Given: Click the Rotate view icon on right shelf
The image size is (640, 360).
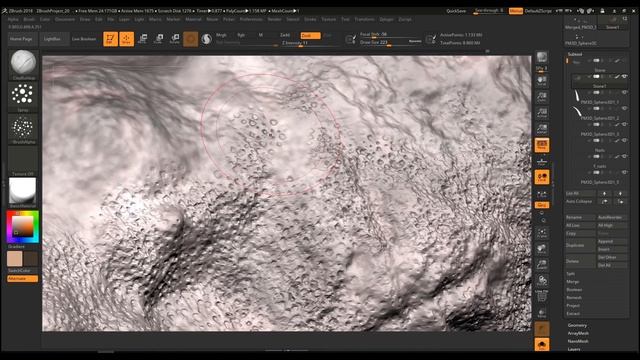Looking at the screenshot, I should click(x=542, y=281).
